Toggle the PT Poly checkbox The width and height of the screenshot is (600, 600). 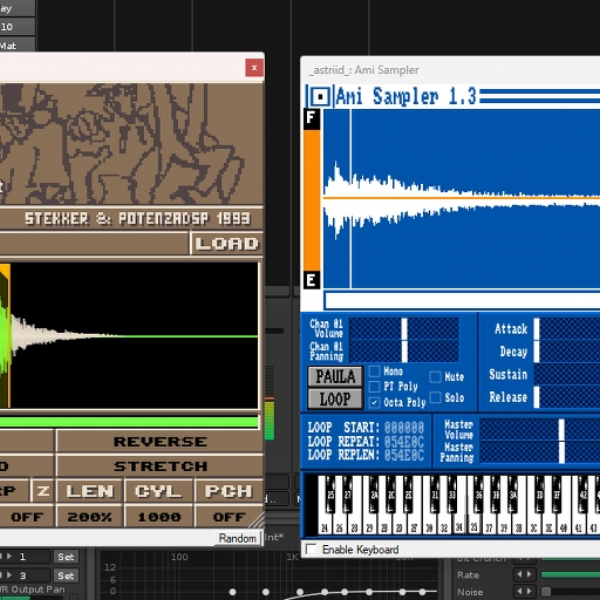(x=374, y=386)
